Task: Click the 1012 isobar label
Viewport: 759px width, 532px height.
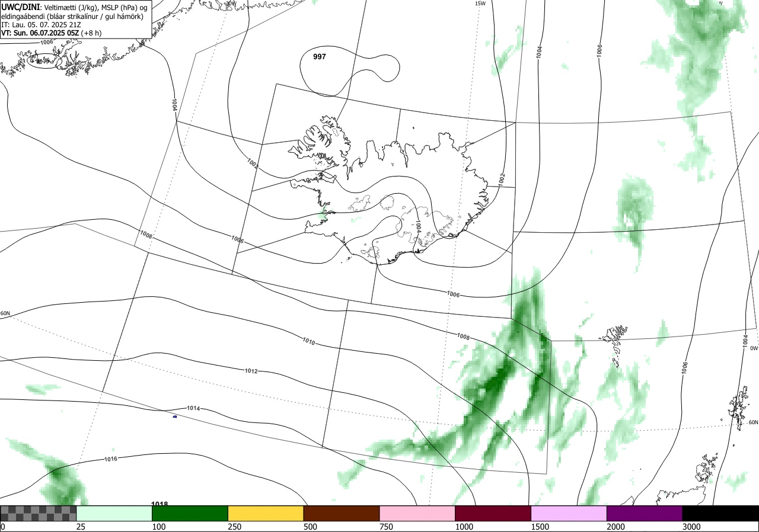Action: point(251,371)
